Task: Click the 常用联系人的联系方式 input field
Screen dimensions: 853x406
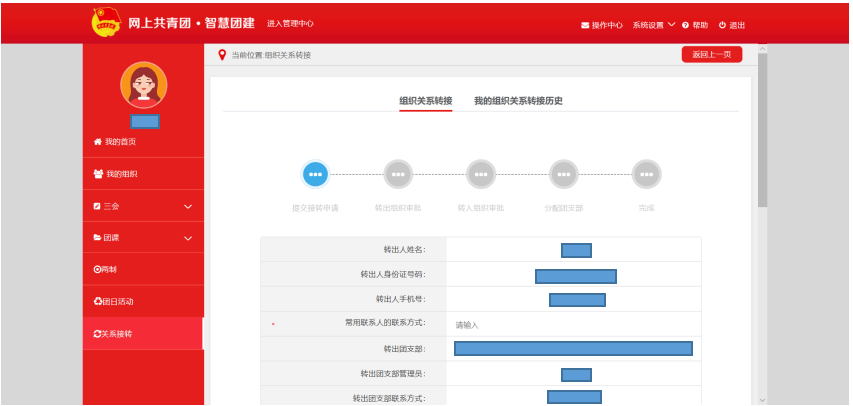Action: point(570,325)
